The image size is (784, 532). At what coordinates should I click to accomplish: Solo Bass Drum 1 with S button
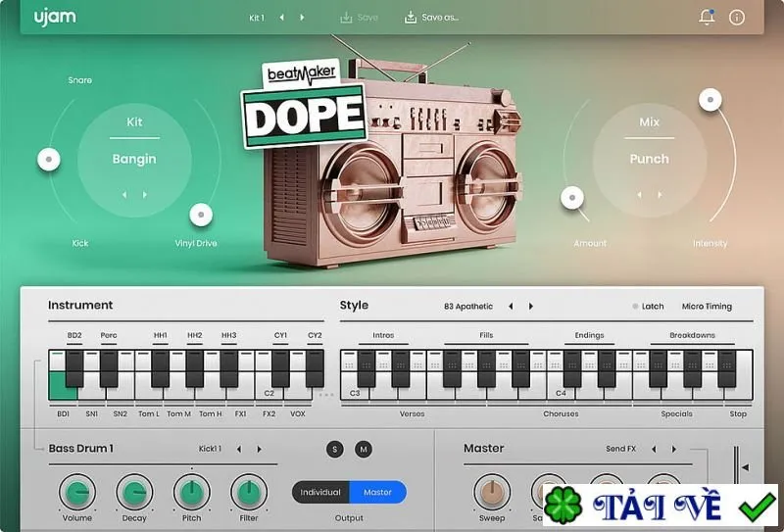pos(334,449)
